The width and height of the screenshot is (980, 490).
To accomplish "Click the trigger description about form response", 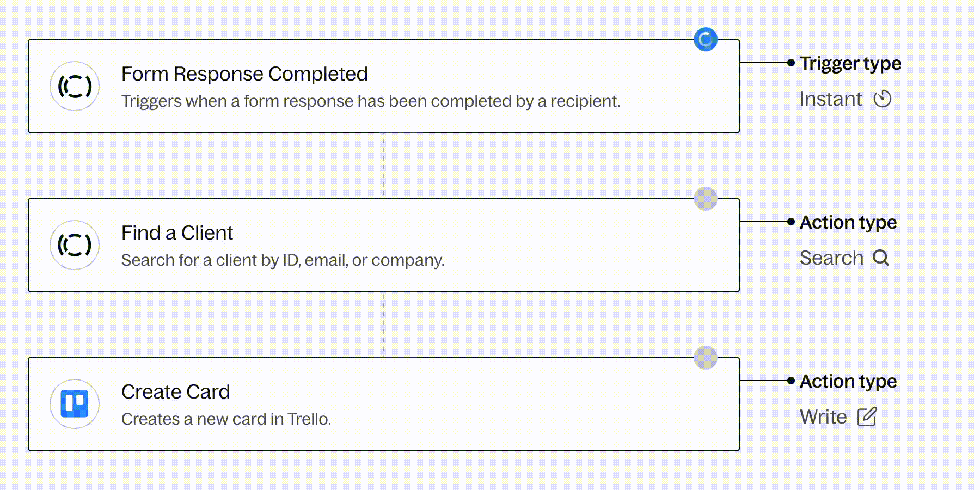I will tap(370, 101).
